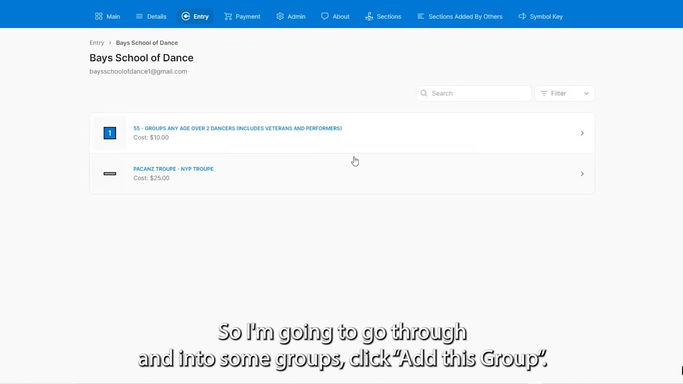Expand the 55 - Groups row chevron

(x=582, y=133)
